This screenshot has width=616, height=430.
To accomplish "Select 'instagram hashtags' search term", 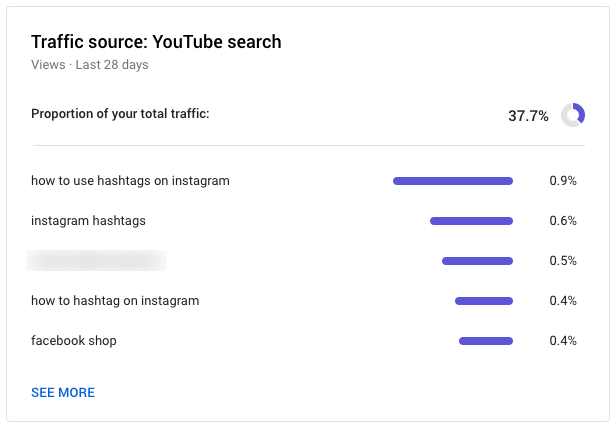I will coord(89,221).
